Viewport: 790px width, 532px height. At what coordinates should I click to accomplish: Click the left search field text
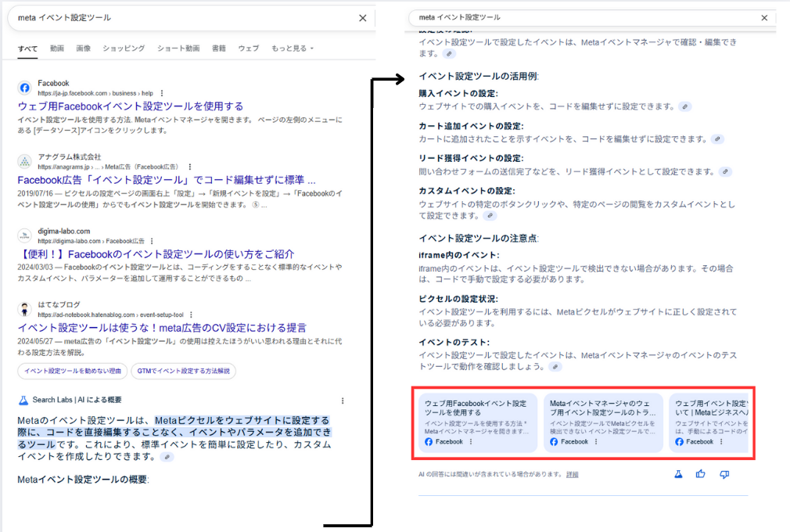coord(64,18)
